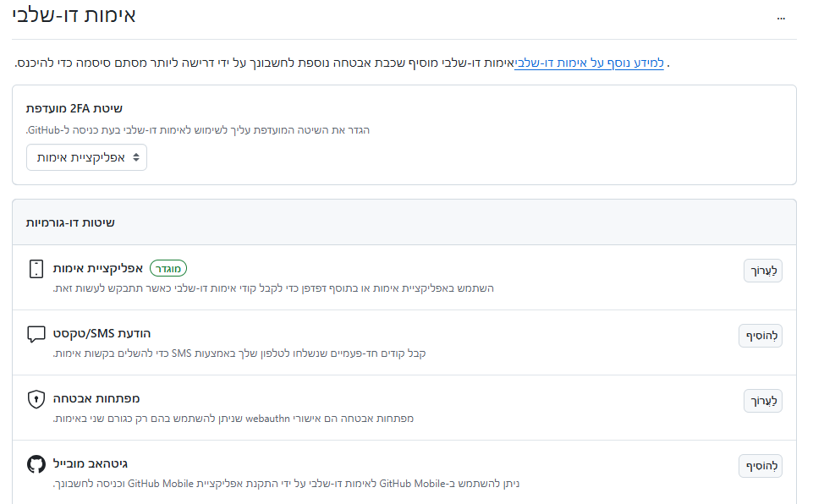Viewport: 813px width, 504px height.
Task: Click the intro sentence about two-factor authentication
Action: [265, 63]
